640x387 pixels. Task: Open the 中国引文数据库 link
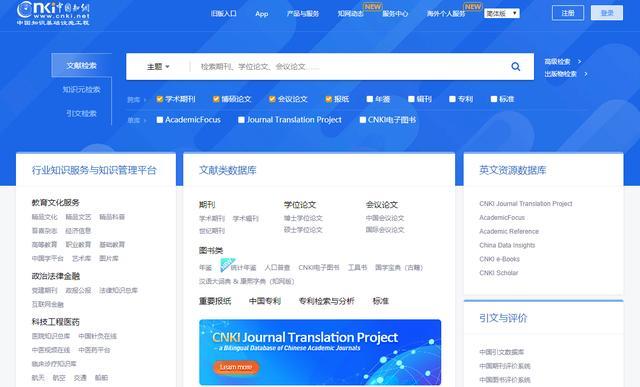click(x=502, y=352)
